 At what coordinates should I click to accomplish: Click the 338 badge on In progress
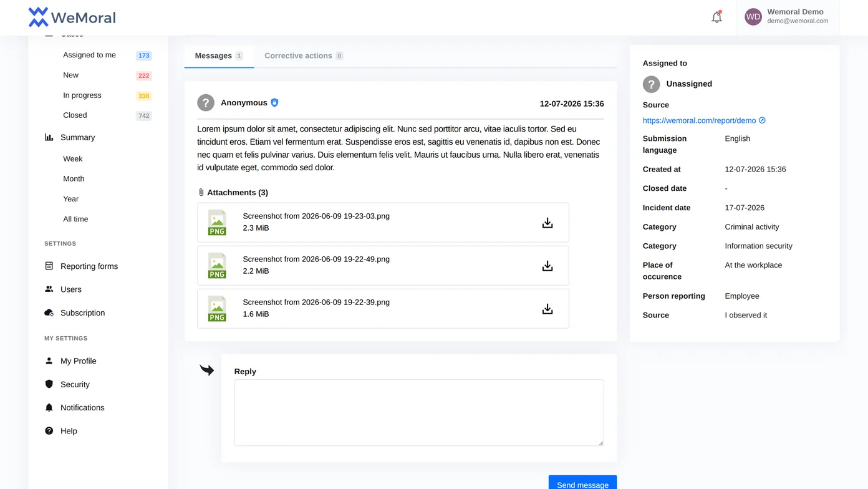pyautogui.click(x=144, y=95)
